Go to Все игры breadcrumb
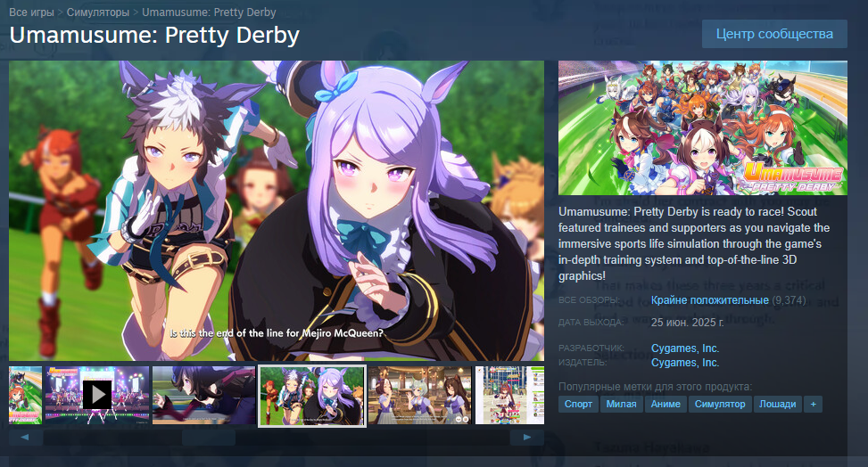The height and width of the screenshot is (467, 868). [31, 12]
